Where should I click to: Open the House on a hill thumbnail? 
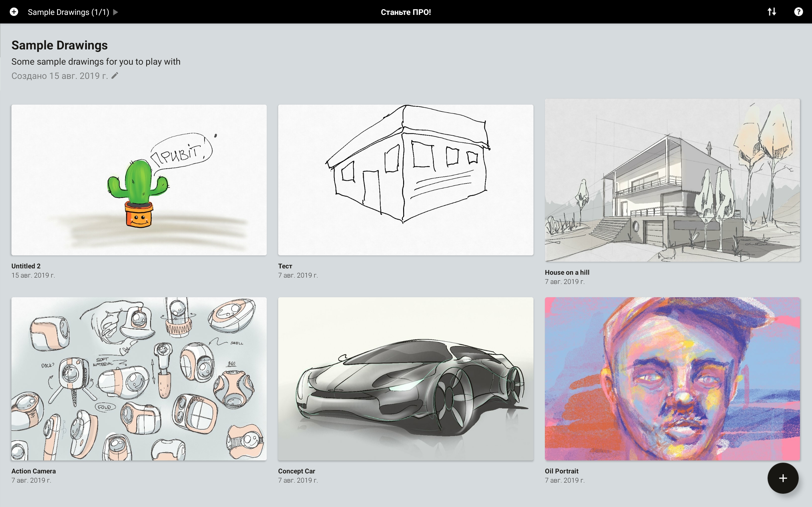coord(672,180)
